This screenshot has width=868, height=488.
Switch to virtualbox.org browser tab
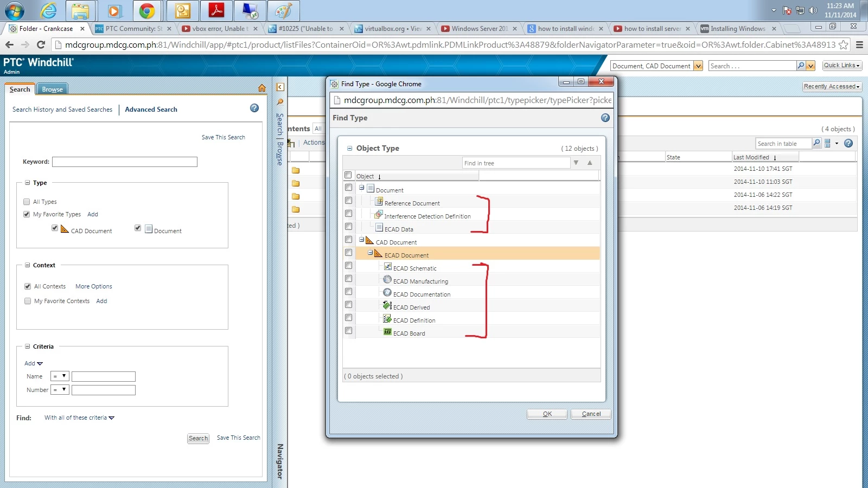coord(392,29)
